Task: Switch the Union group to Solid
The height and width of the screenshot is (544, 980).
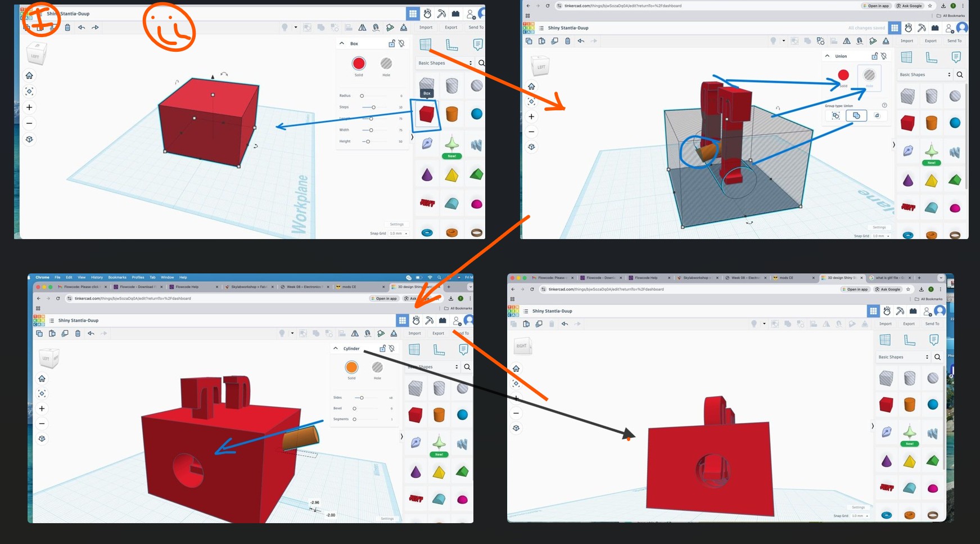Action: 843,74
